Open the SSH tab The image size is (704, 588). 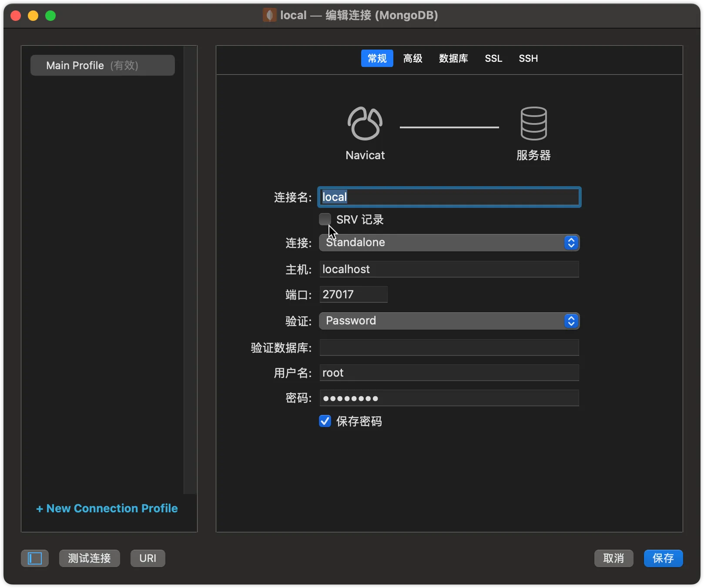pos(528,58)
